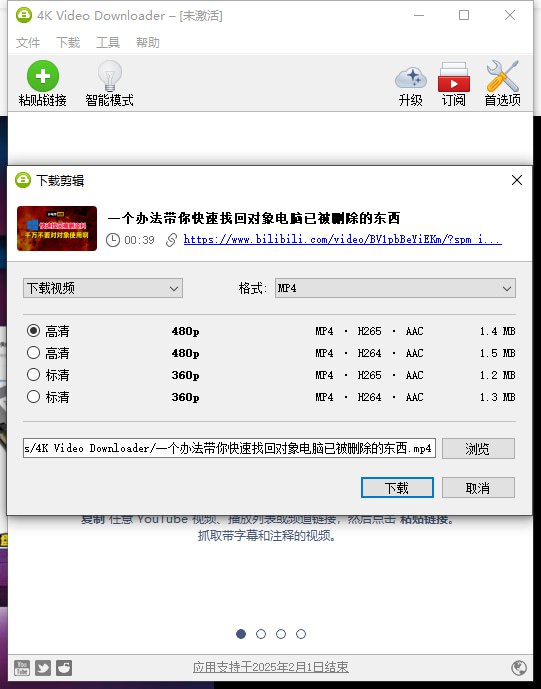Select the first filled carousel page dot
Image resolution: width=541 pixels, height=689 pixels.
241,634
